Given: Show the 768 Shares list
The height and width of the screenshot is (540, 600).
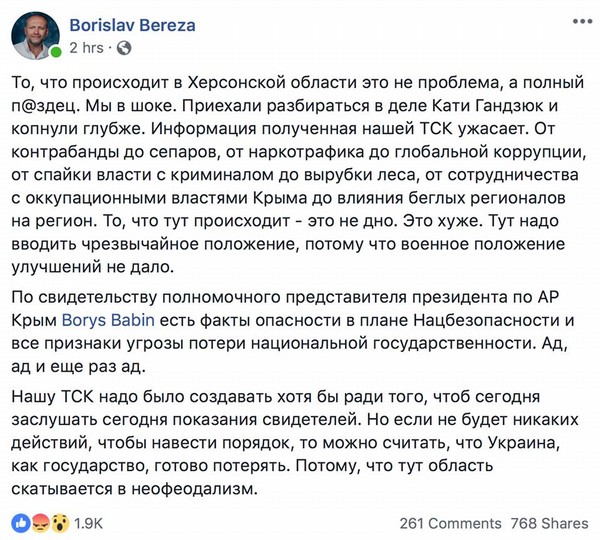Looking at the screenshot, I should [549, 524].
